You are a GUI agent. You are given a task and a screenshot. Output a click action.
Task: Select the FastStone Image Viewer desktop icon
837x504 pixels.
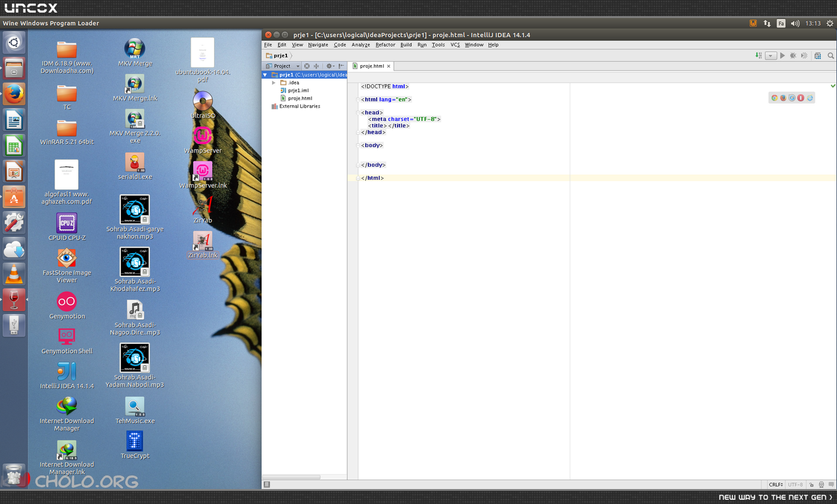[x=67, y=266]
